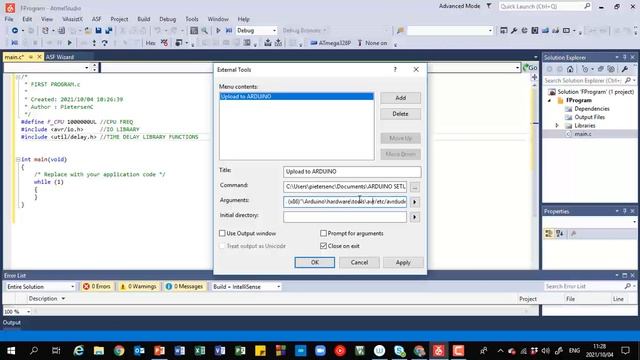Click the Title input field
The width and height of the screenshot is (640, 360).
352,172
